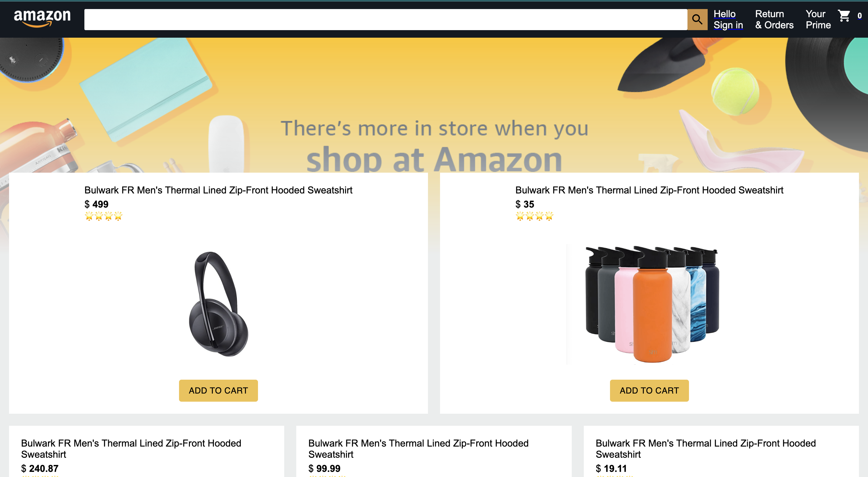Image resolution: width=868 pixels, height=477 pixels.
Task: Click the product title priced $19.11
Action: tap(706, 449)
